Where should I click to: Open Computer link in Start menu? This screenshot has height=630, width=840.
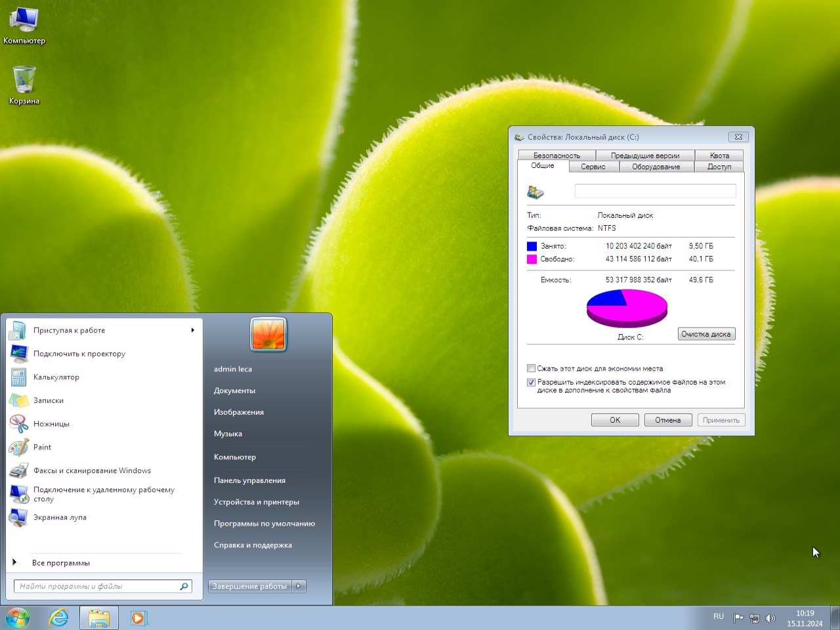[235, 457]
